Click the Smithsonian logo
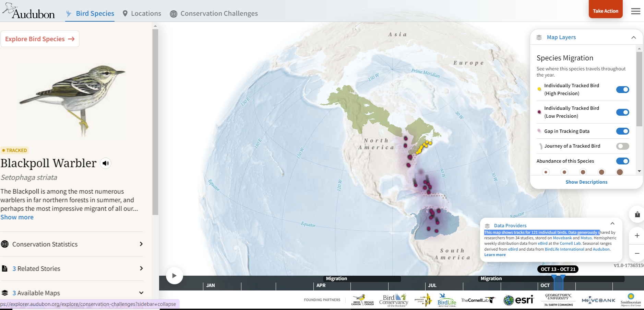This screenshot has height=310, width=644. click(x=631, y=300)
